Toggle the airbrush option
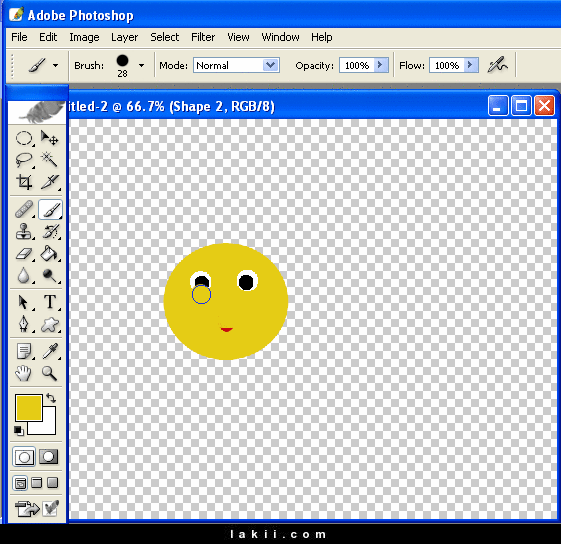 (x=497, y=65)
